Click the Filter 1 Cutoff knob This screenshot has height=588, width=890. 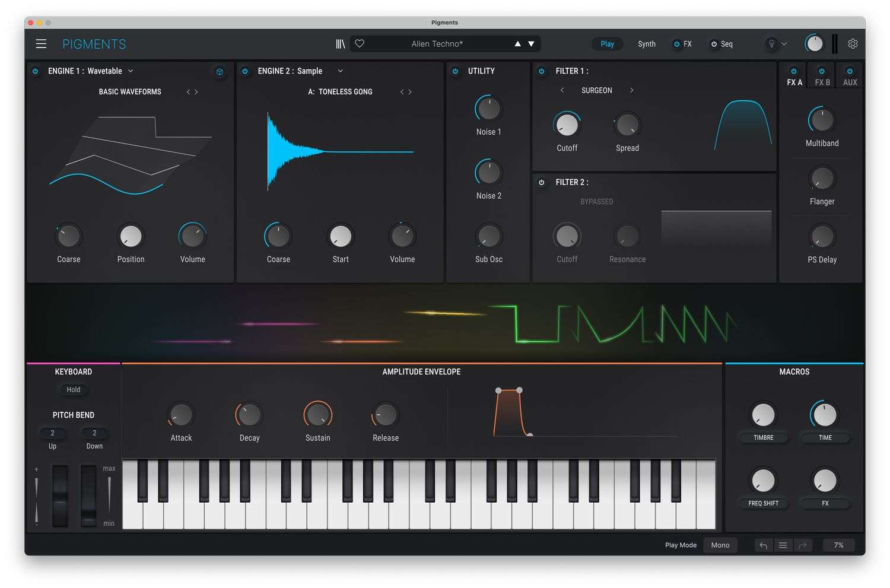(567, 125)
